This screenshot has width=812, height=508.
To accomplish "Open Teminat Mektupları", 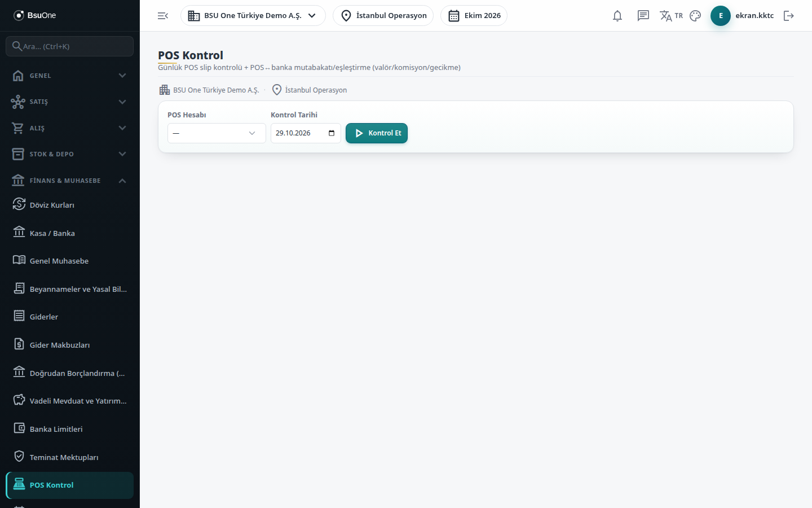I will click(x=70, y=457).
